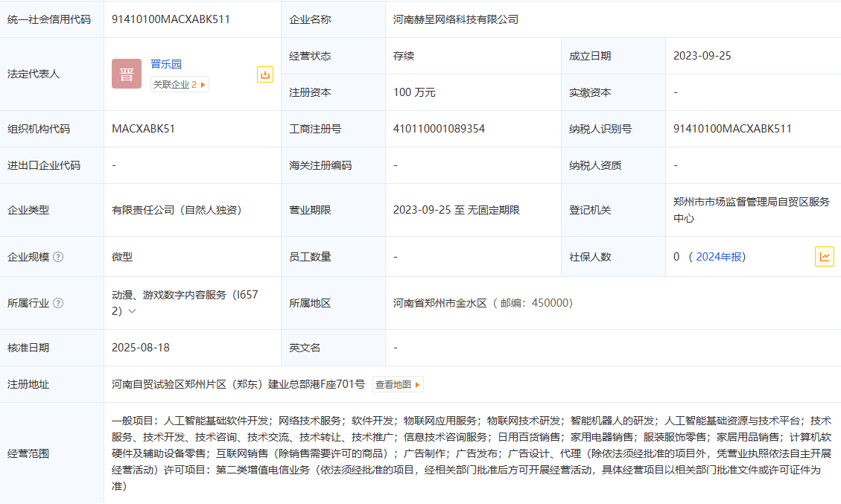Expand the 动漫、游戏数字内容服务 industry chevron

(133, 311)
